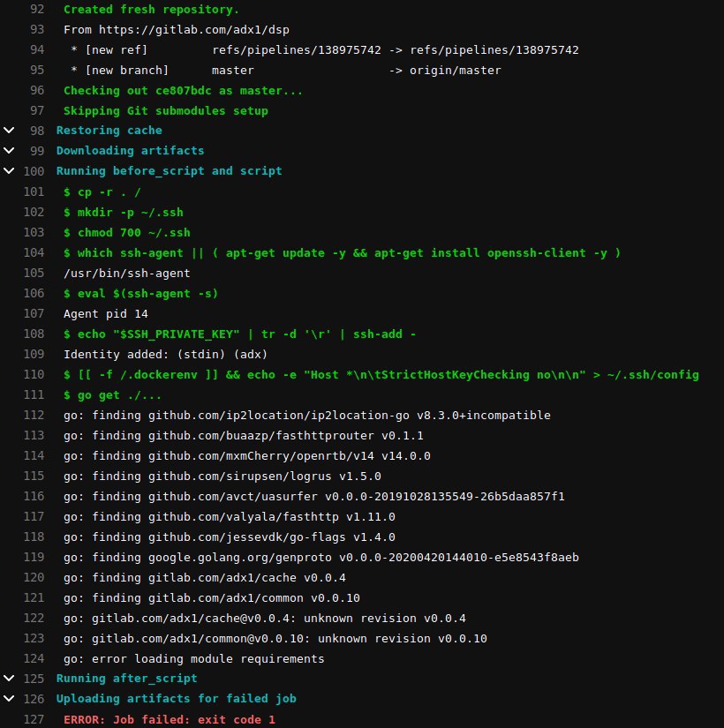Click the gitlab.com/adx1/dsp URL text
724x728 pixels.
[193, 30]
